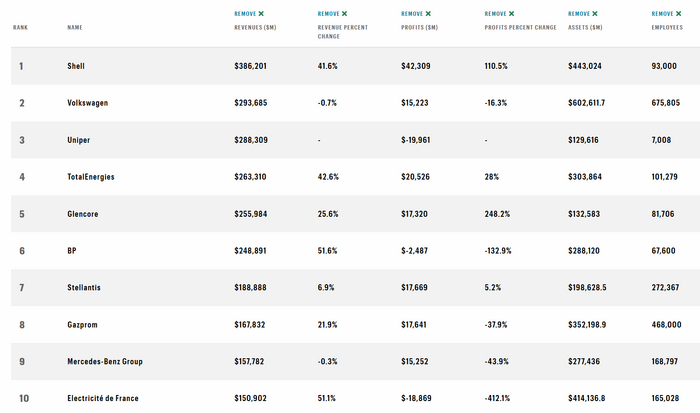This screenshot has height=413, width=700.
Task: Click the Revenues ($M) column header
Action: click(257, 28)
